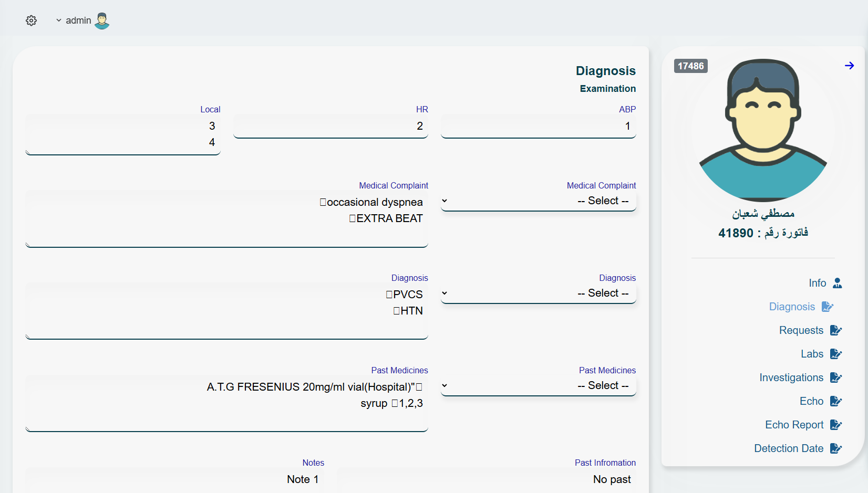
Task: Focus the ABP input field
Action: coord(538,127)
